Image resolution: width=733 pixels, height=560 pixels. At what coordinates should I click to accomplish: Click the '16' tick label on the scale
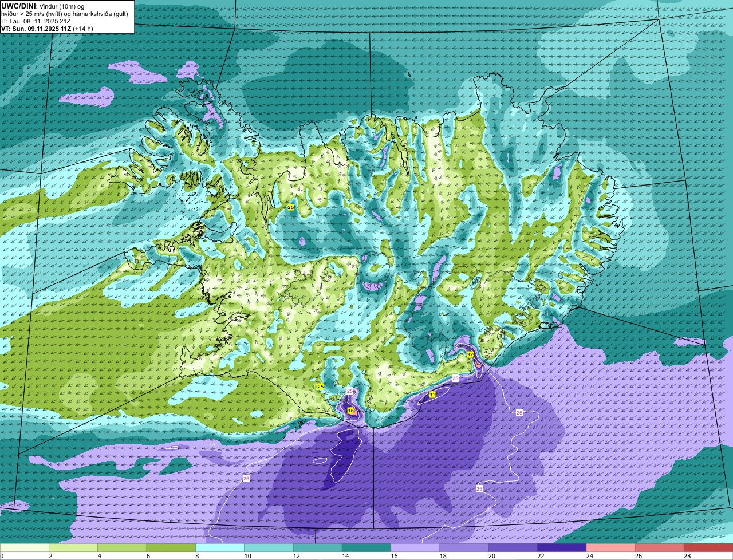(394, 556)
